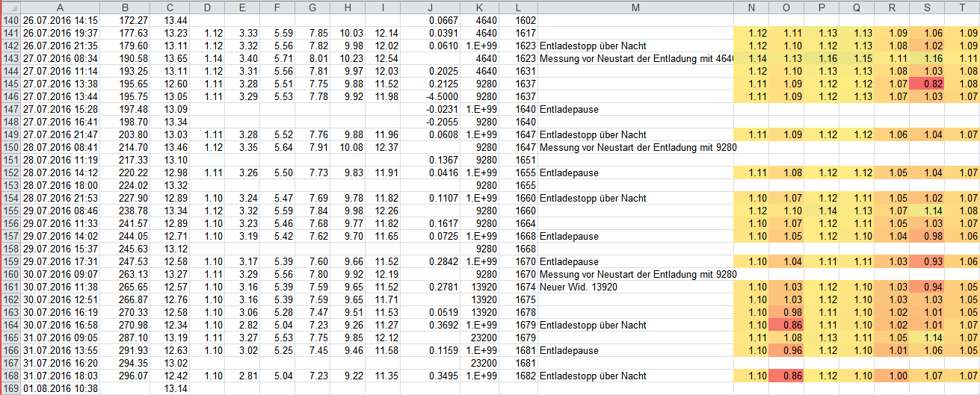Click the 1602 value cell

pyautogui.click(x=518, y=20)
